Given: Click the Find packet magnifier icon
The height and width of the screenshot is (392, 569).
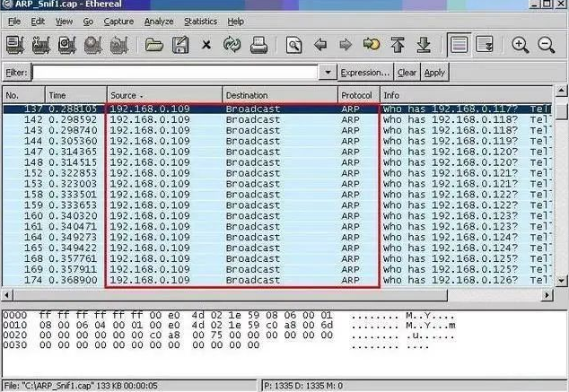Looking at the screenshot, I should point(293,44).
